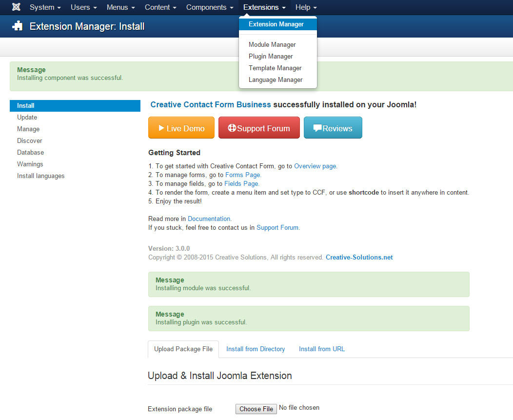
Task: Open the inline Support Forum text link
Action: (277, 227)
